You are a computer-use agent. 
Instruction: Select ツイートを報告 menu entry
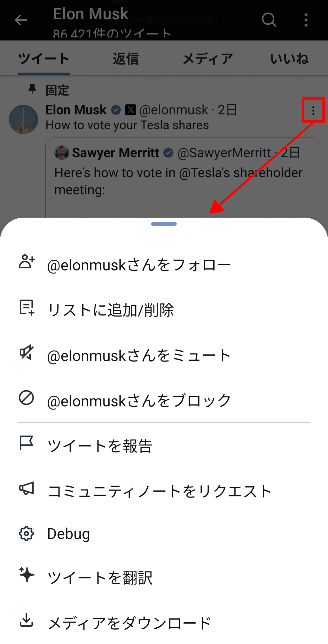pyautogui.click(x=100, y=446)
